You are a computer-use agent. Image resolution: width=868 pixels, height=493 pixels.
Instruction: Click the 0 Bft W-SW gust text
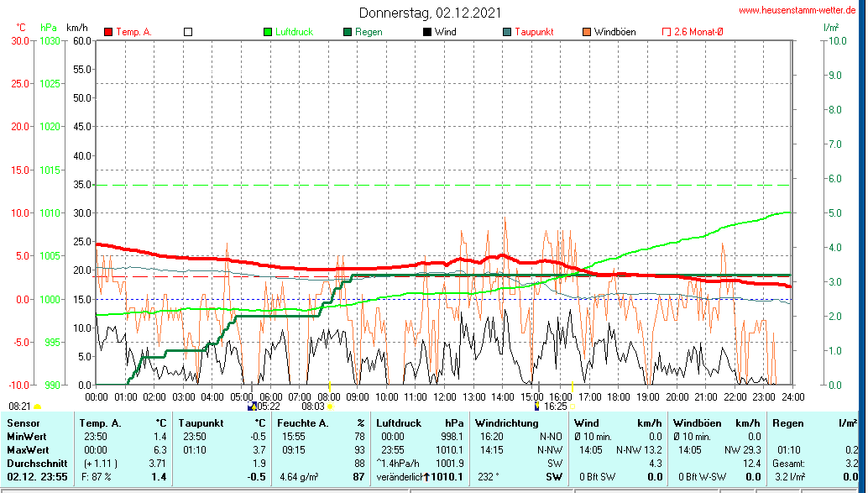pyautogui.click(x=702, y=477)
